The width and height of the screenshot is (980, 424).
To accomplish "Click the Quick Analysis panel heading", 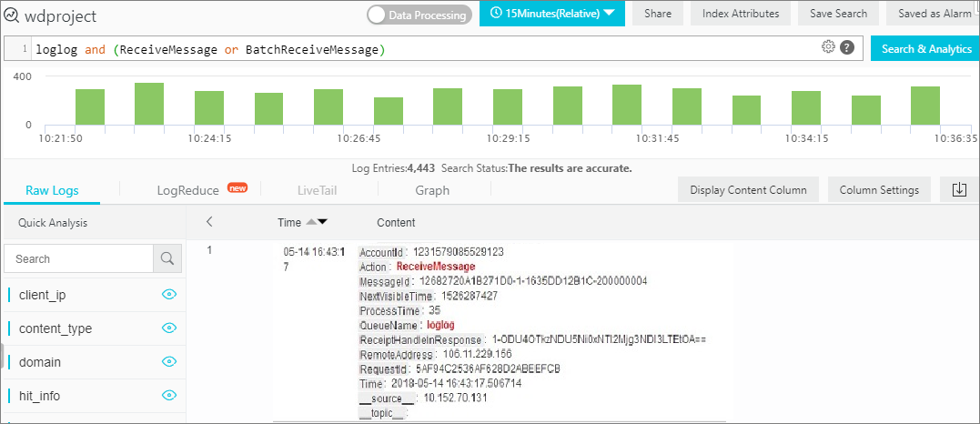I will 53,222.
